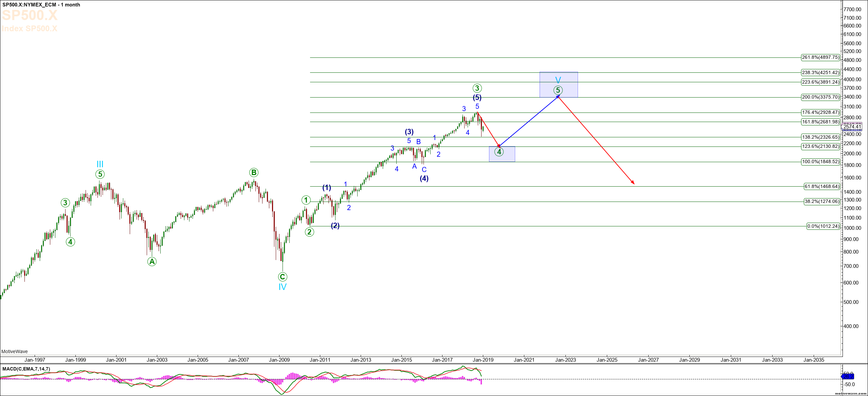Select the dark blue (5) wave label

(x=477, y=98)
